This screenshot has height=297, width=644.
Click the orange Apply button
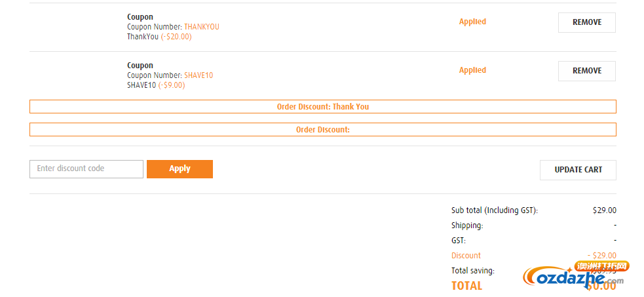tap(180, 169)
